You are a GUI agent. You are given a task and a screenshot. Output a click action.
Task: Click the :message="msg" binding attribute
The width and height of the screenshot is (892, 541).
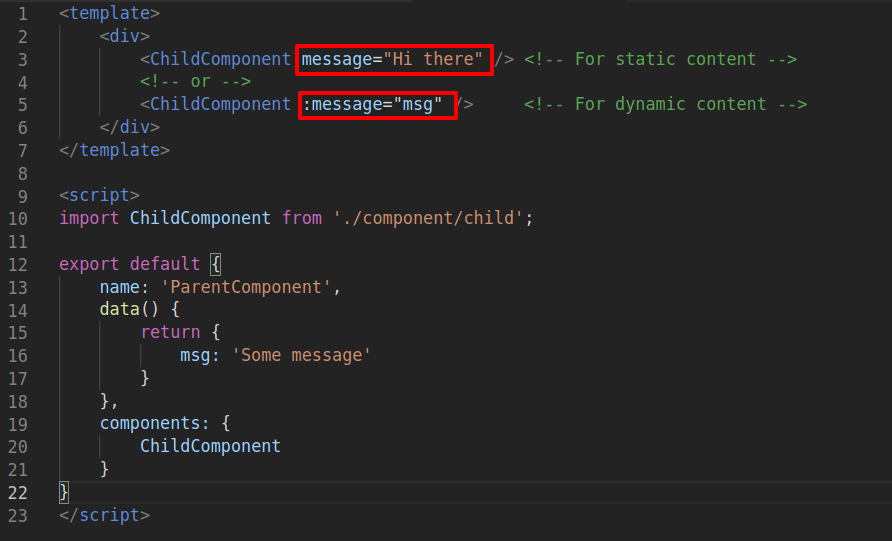click(372, 105)
